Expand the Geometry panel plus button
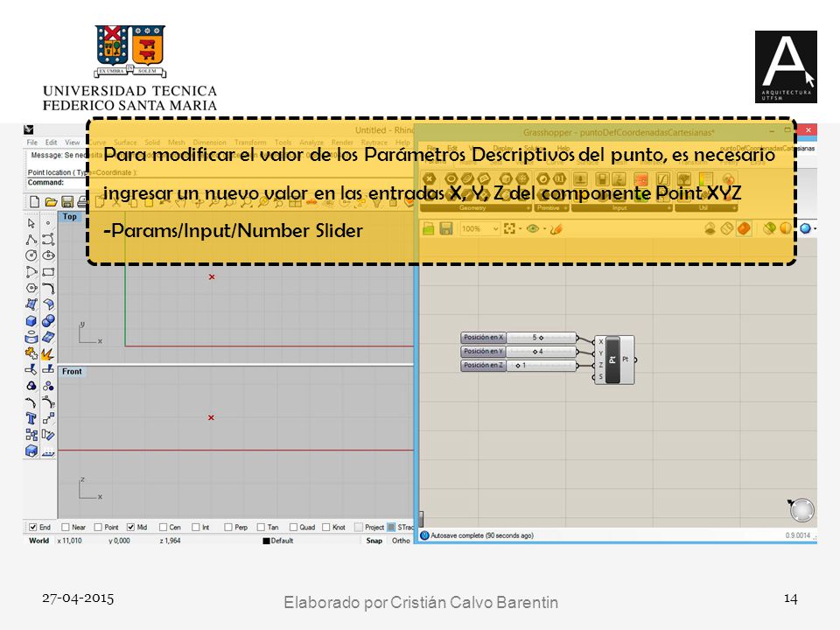 click(x=528, y=208)
